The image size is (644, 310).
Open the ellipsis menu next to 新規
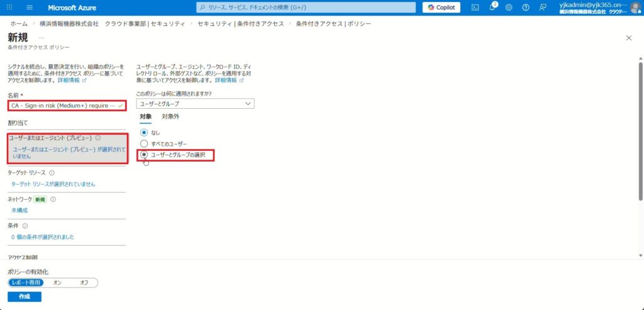[42, 38]
